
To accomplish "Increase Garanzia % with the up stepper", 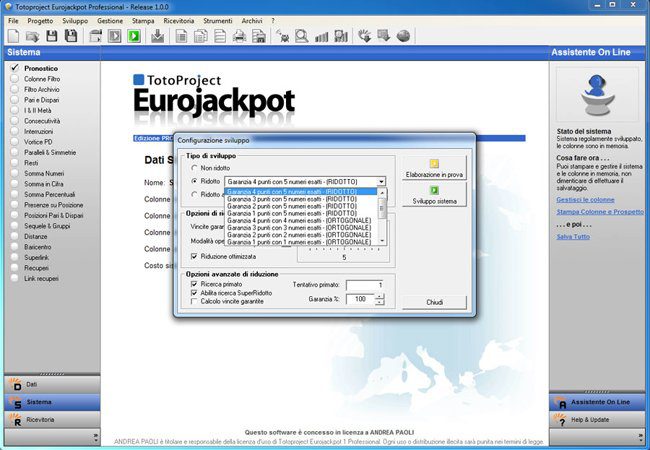I will [x=379, y=296].
